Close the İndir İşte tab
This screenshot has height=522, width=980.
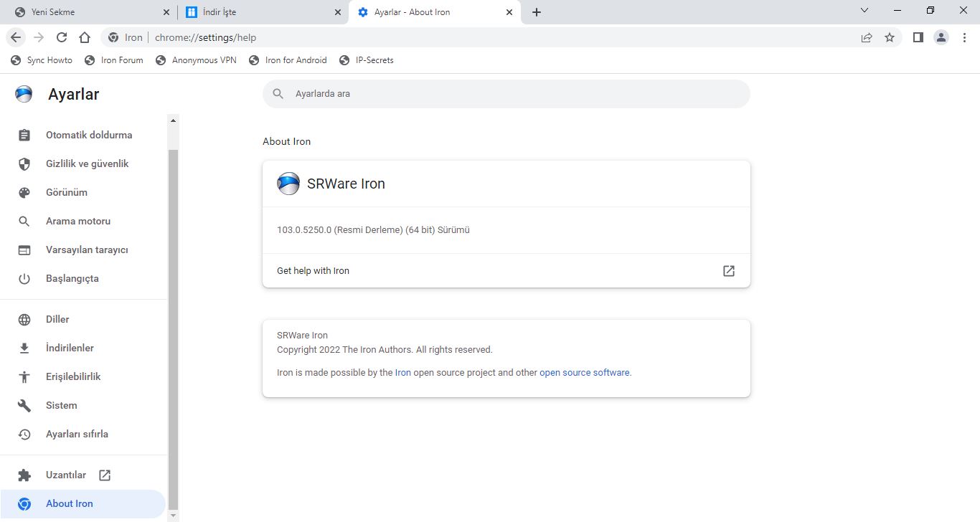coord(338,12)
